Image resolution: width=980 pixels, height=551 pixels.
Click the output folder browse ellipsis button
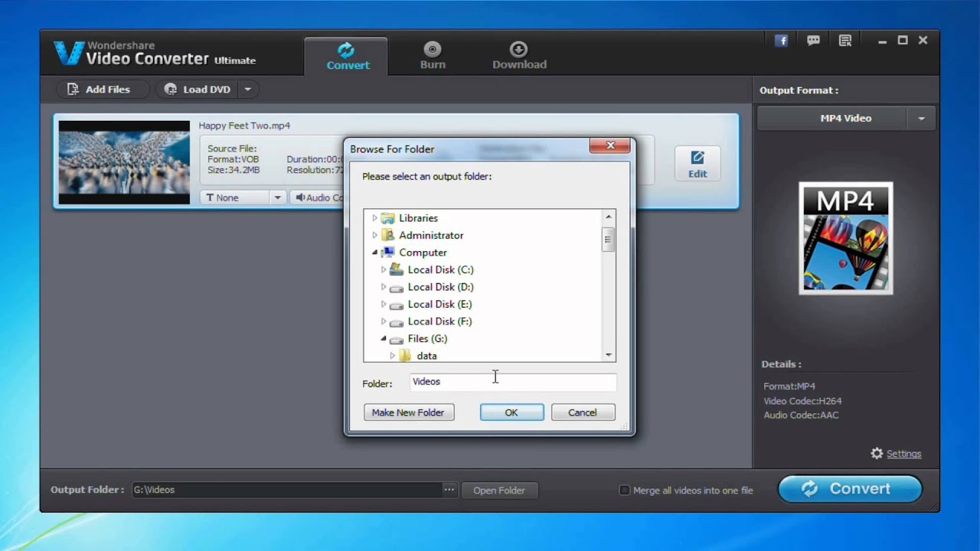pos(449,490)
